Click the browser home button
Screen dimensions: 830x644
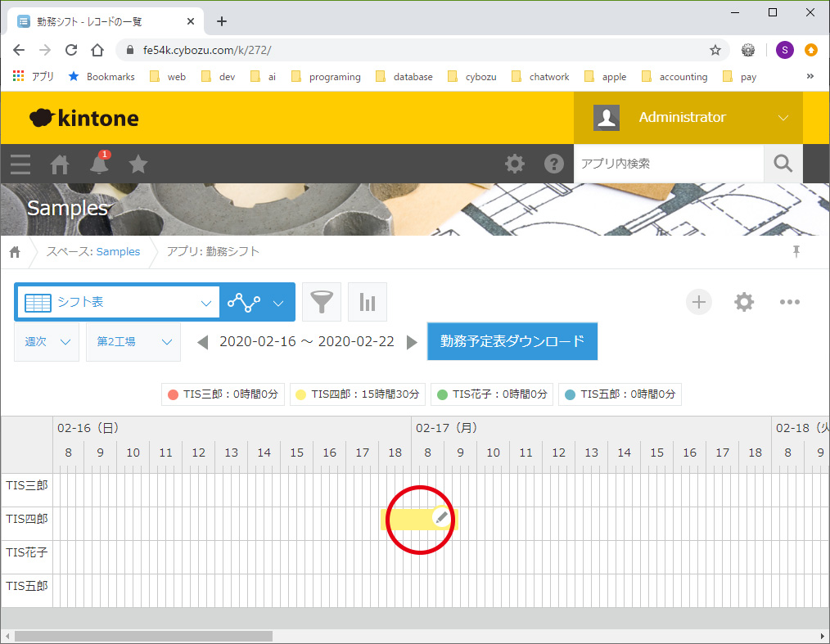click(97, 50)
